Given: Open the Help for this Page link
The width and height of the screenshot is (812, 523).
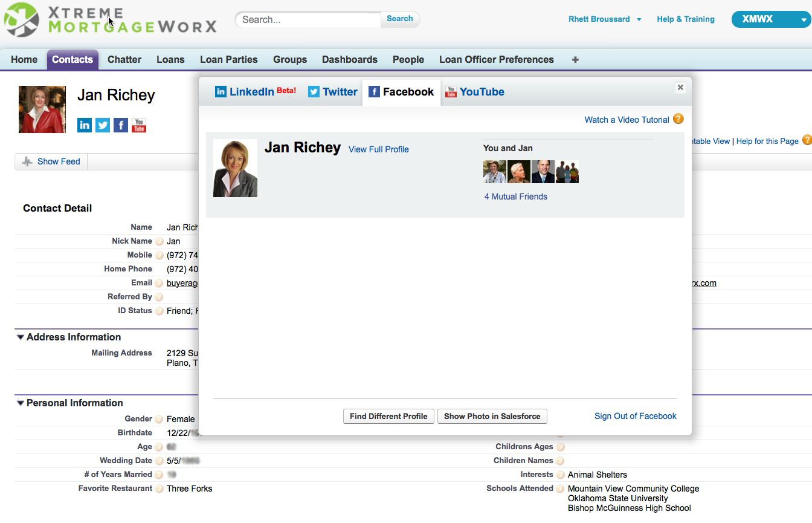Looking at the screenshot, I should click(x=767, y=141).
